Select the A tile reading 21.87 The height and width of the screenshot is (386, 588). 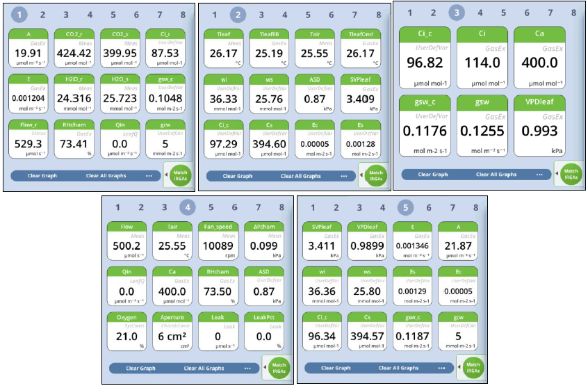point(458,241)
